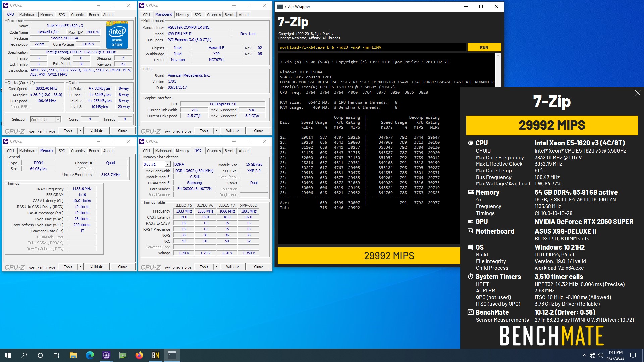Screen dimensions: 644x362
Task: Open Windows Start menu
Action: [8, 355]
